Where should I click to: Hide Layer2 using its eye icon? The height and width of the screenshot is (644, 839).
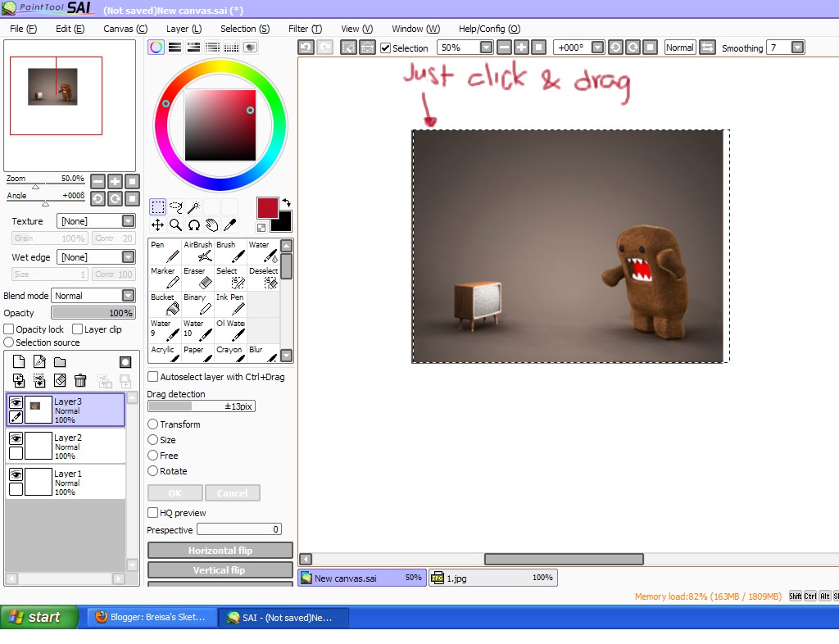(16, 438)
